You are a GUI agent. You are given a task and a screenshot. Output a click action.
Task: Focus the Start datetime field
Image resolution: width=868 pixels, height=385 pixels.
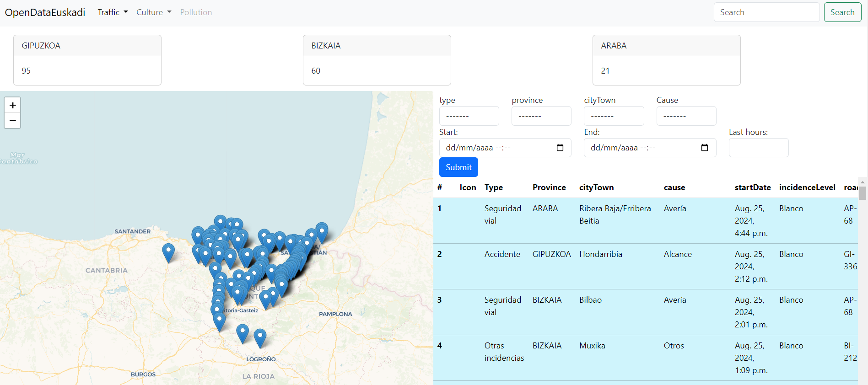pyautogui.click(x=505, y=148)
